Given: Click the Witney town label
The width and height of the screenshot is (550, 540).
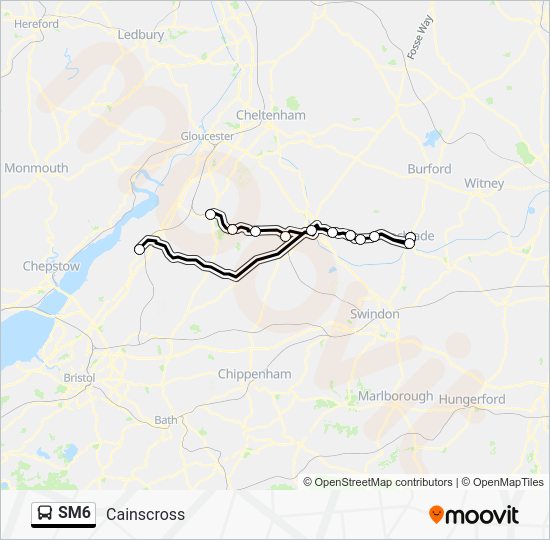Looking at the screenshot, I should [484, 183].
